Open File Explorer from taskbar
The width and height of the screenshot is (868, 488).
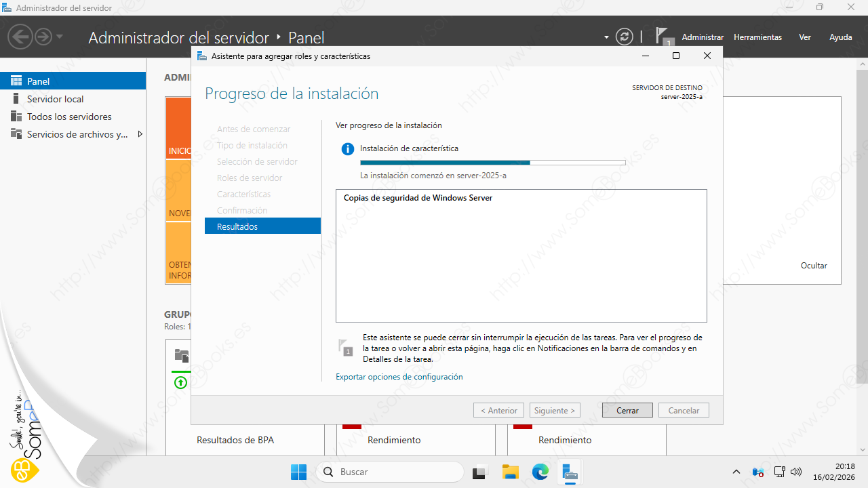click(510, 472)
